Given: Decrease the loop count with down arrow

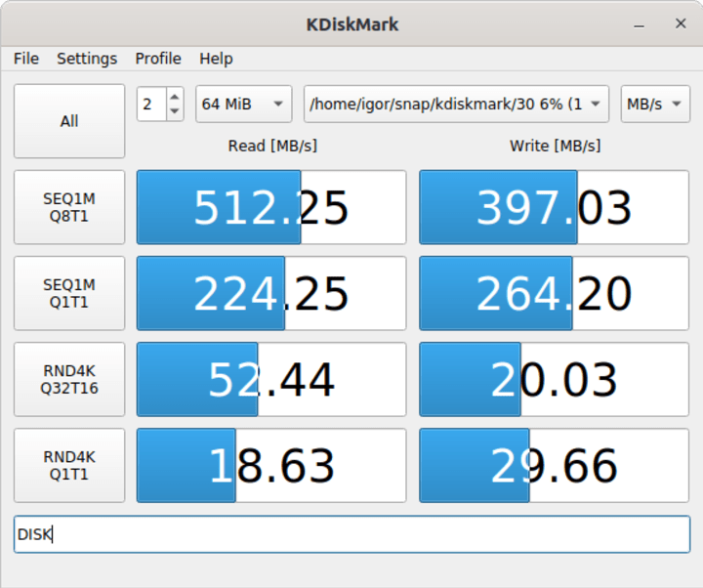Looking at the screenshot, I should [175, 111].
